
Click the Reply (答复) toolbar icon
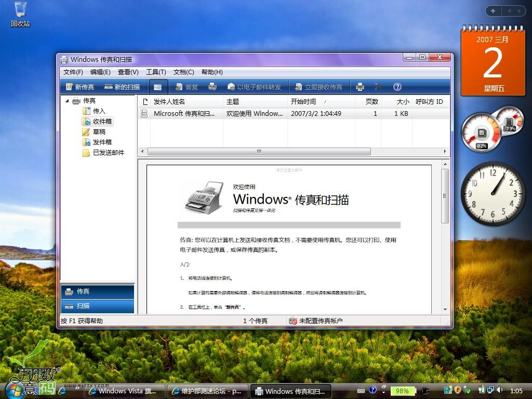[x=187, y=87]
